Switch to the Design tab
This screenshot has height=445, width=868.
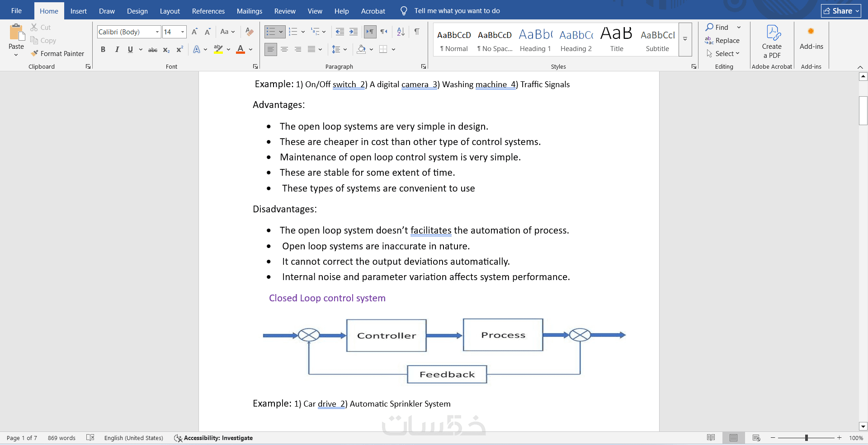(137, 11)
